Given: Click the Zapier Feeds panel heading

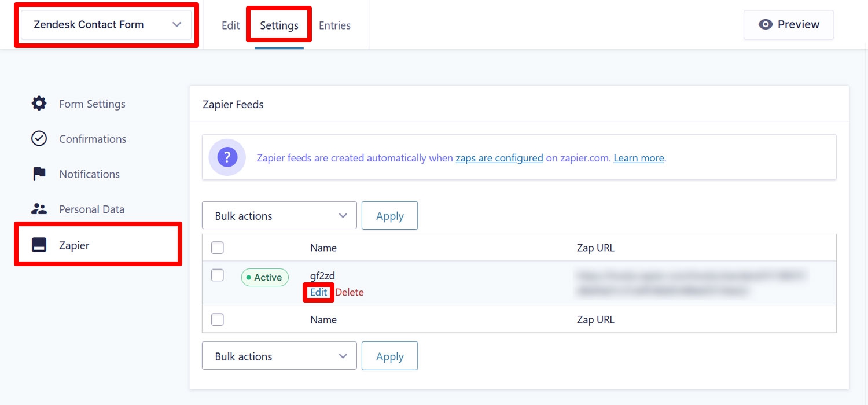Looking at the screenshot, I should pos(233,105).
